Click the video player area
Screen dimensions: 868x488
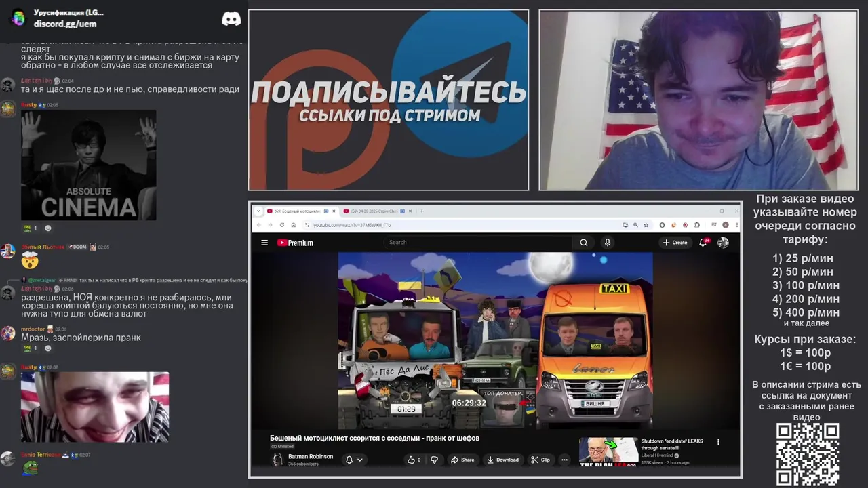coord(495,340)
